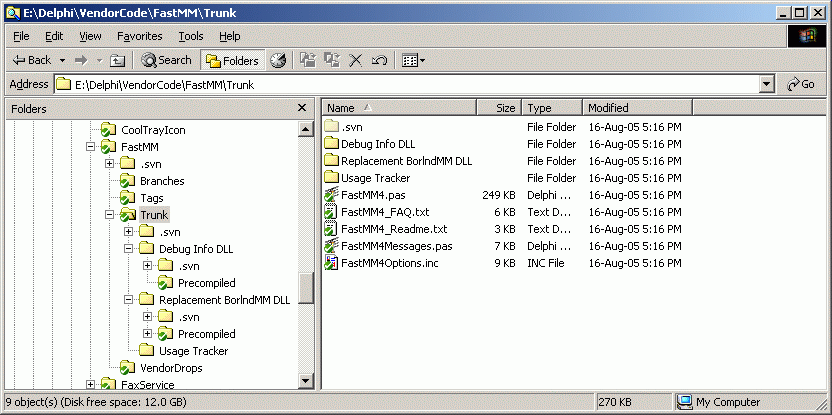This screenshot has height=415, width=832.
Task: Collapse the Debug Info DLL tree node
Action: [x=128, y=249]
